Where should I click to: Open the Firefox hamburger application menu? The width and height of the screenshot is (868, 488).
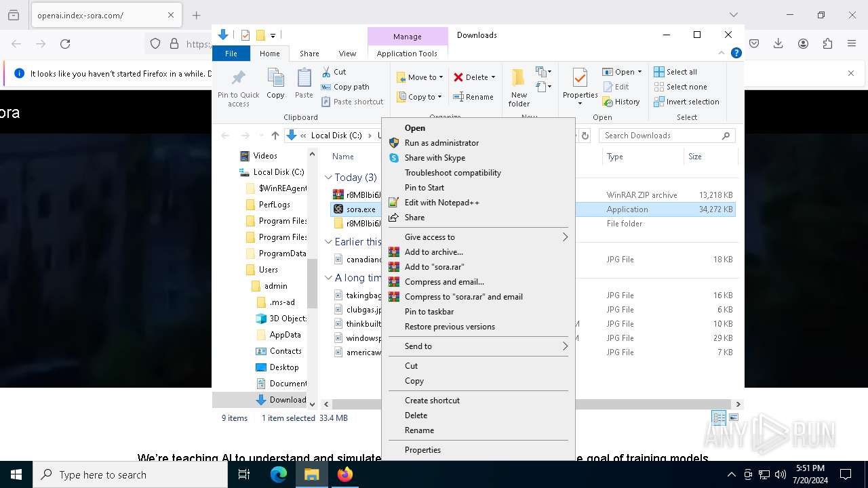click(852, 43)
